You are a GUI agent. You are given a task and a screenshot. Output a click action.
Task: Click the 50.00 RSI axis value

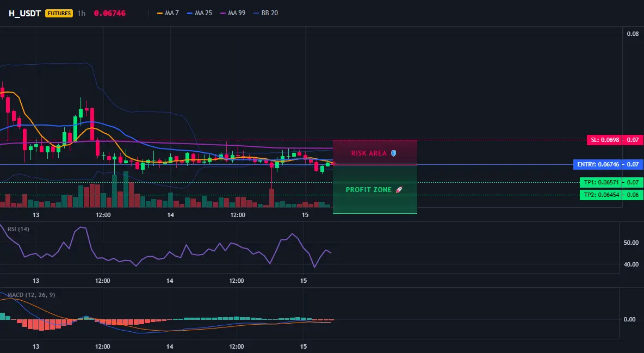(631, 243)
